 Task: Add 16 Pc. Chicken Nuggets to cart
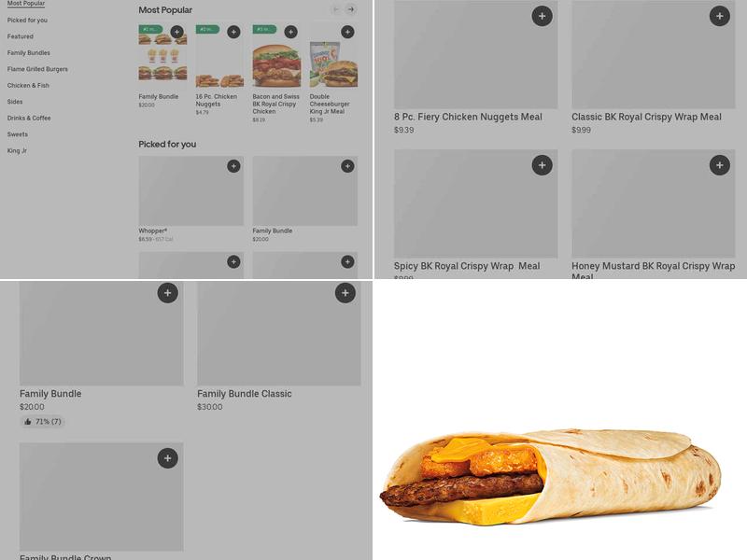coord(233,32)
